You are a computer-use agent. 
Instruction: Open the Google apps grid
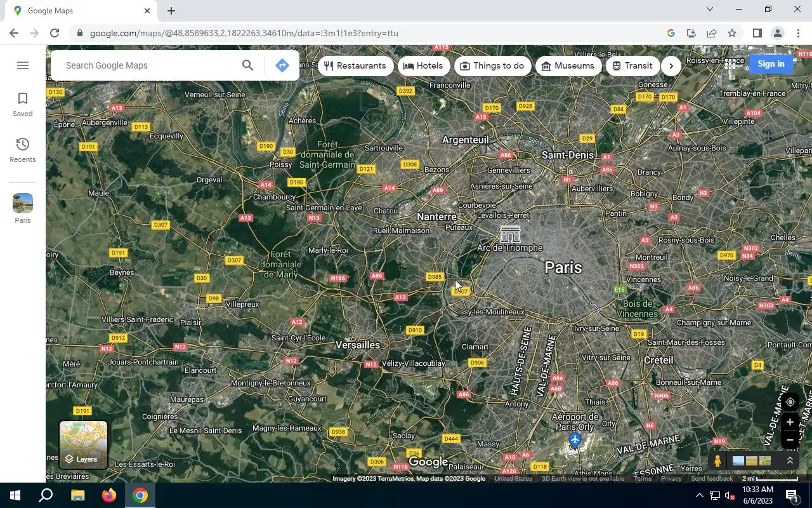(x=730, y=64)
